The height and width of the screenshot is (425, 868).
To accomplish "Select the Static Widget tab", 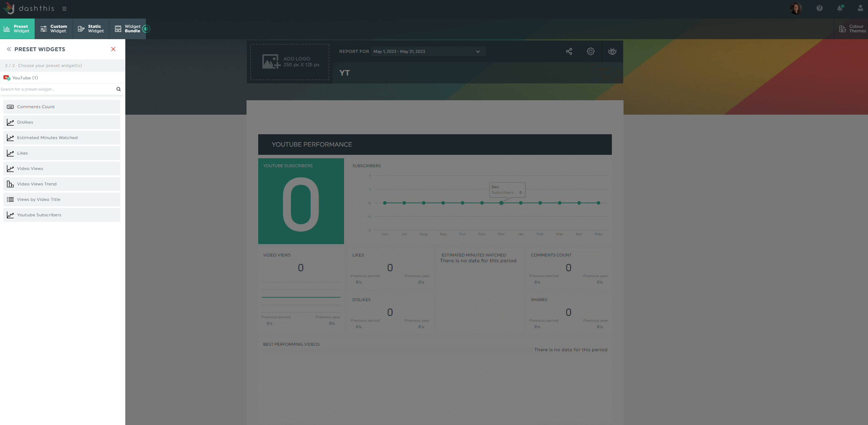I will (91, 29).
